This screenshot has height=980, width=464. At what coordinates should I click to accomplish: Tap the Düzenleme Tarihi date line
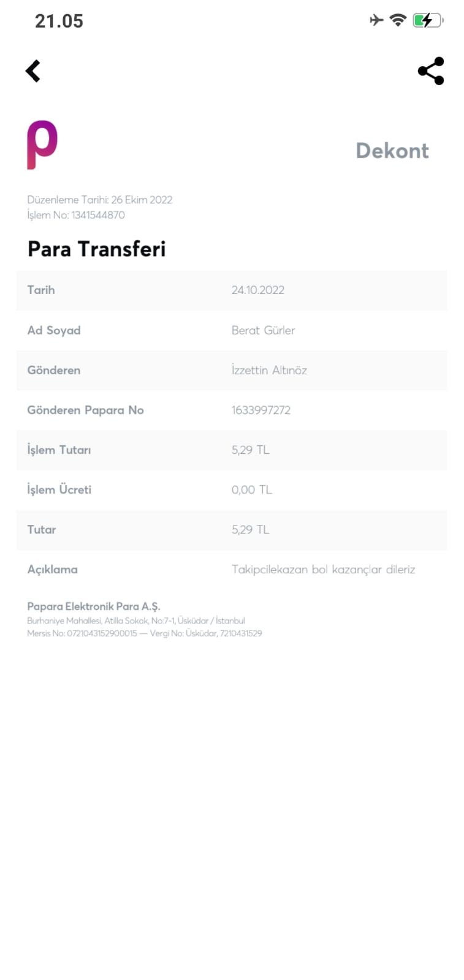[100, 200]
